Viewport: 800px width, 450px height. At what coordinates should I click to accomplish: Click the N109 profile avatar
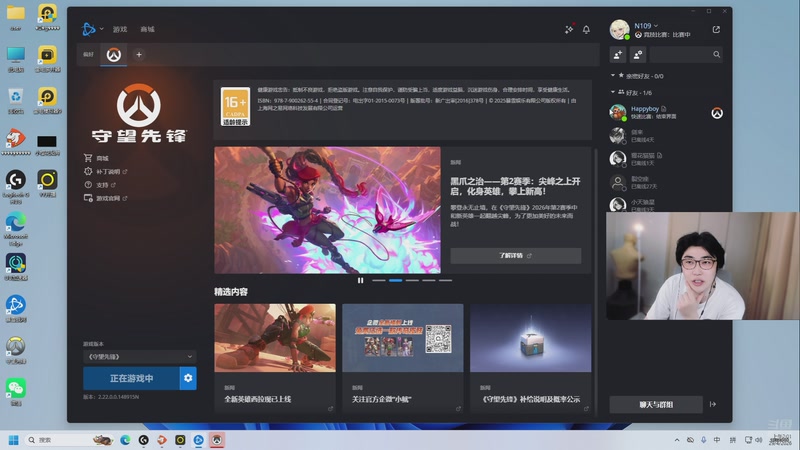coord(619,30)
